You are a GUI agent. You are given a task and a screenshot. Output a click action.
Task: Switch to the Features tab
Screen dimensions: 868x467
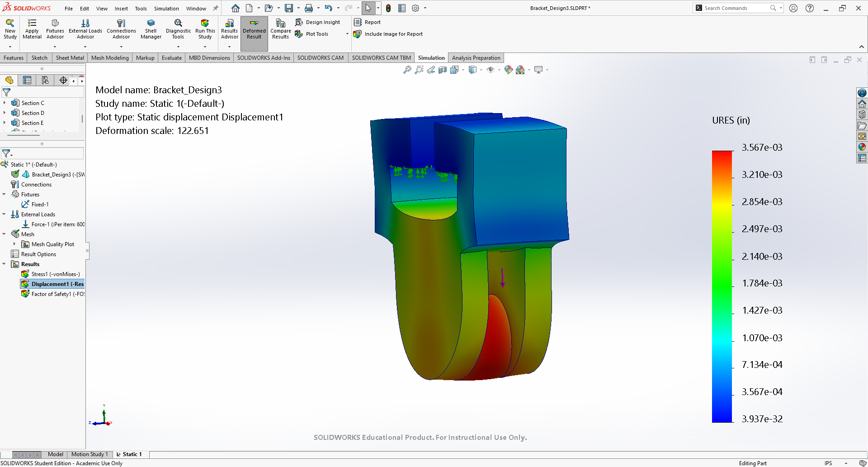tap(14, 58)
